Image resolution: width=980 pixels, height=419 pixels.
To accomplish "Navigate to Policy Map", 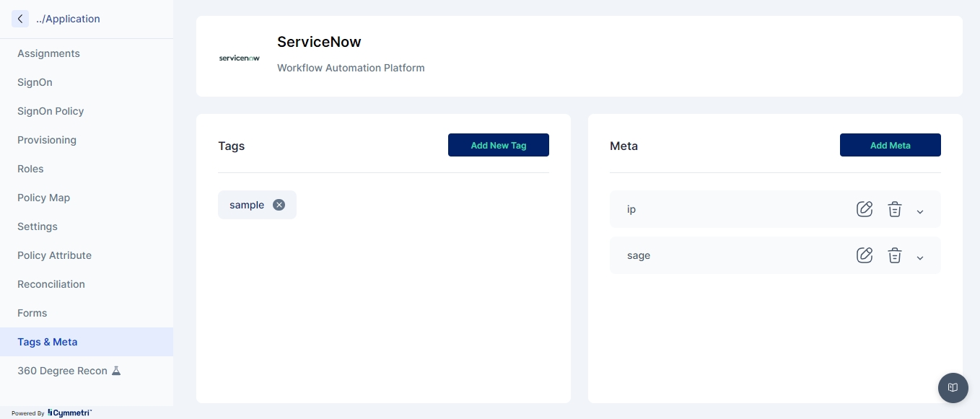I will point(43,198).
